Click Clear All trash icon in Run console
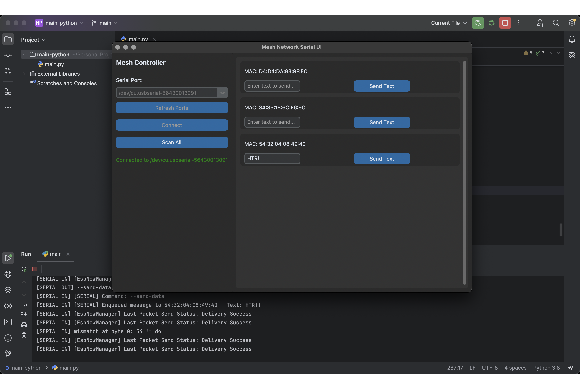Viewport: 588px width, 382px height. point(24,335)
